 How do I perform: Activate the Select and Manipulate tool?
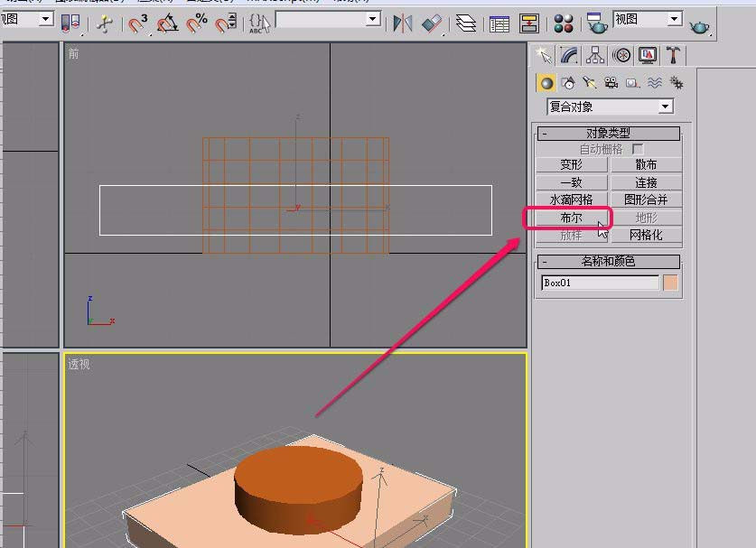[x=104, y=23]
